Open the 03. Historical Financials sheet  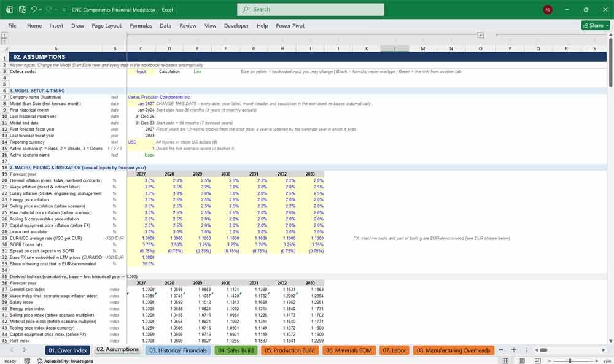tap(178, 350)
